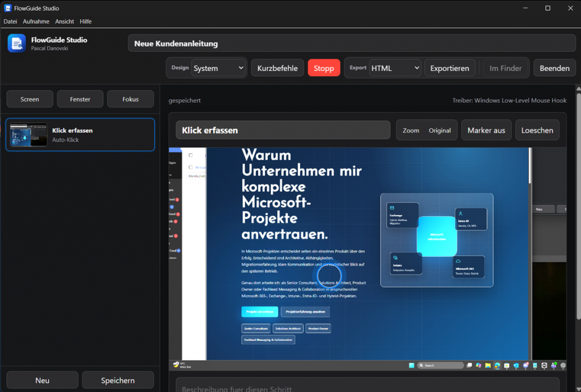The image size is (581, 392).
Task: Click the Senior Consultant tag in capture
Action: pos(256,328)
